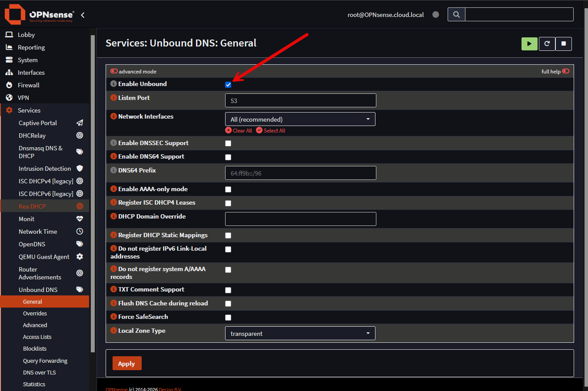Click the OPNsense logo
The height and width of the screenshot is (391, 588).
click(x=39, y=14)
